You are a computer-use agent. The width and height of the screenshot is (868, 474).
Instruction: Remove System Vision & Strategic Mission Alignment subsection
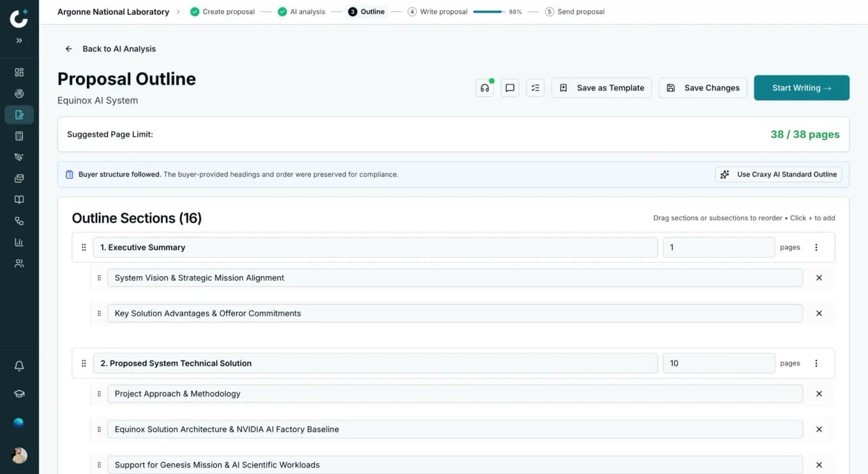(819, 278)
